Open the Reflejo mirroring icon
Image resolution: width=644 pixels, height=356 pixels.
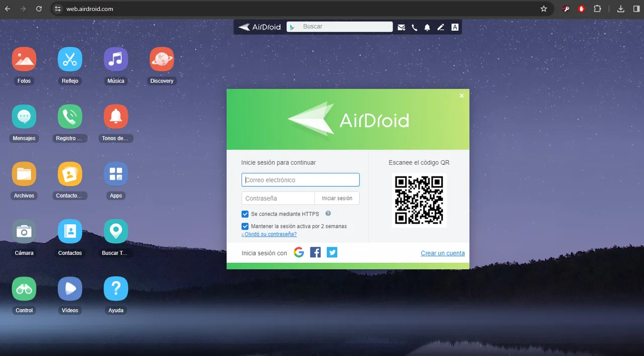click(70, 59)
